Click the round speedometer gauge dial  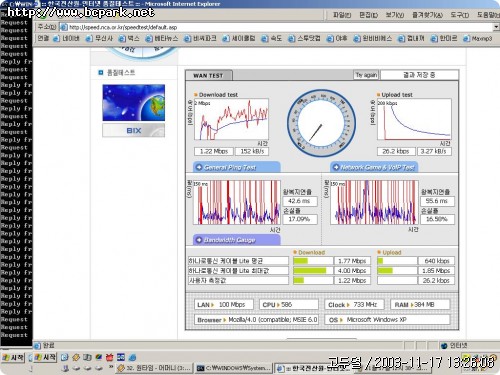321,123
